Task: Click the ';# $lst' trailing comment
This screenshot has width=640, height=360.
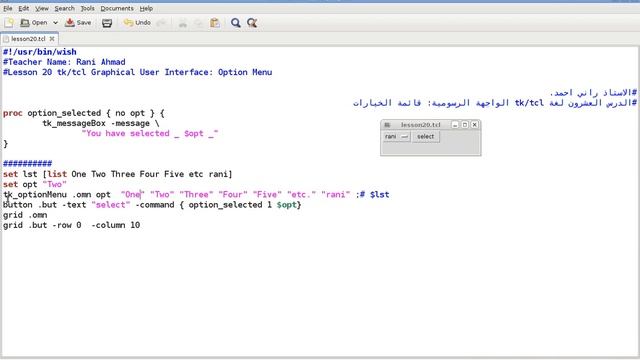Action: [x=372, y=195]
